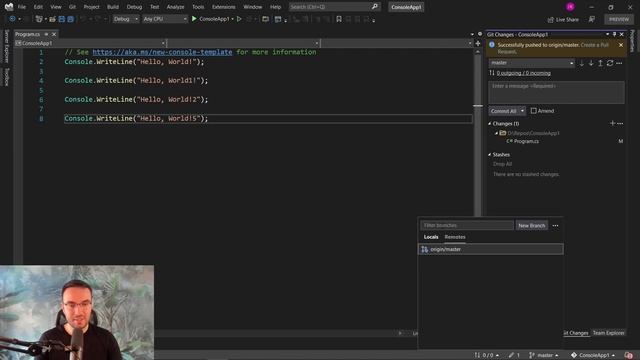
Task: Open the 0/0 outgoing/incoming status bar dropdown
Action: click(486, 355)
